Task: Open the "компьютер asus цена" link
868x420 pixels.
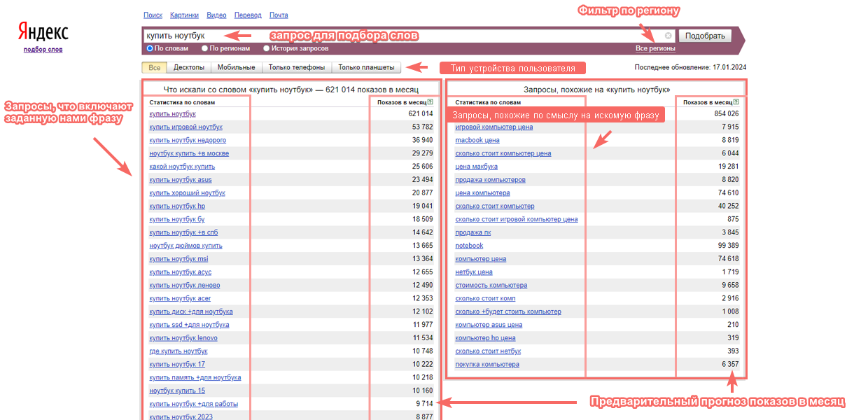Action: pos(489,325)
